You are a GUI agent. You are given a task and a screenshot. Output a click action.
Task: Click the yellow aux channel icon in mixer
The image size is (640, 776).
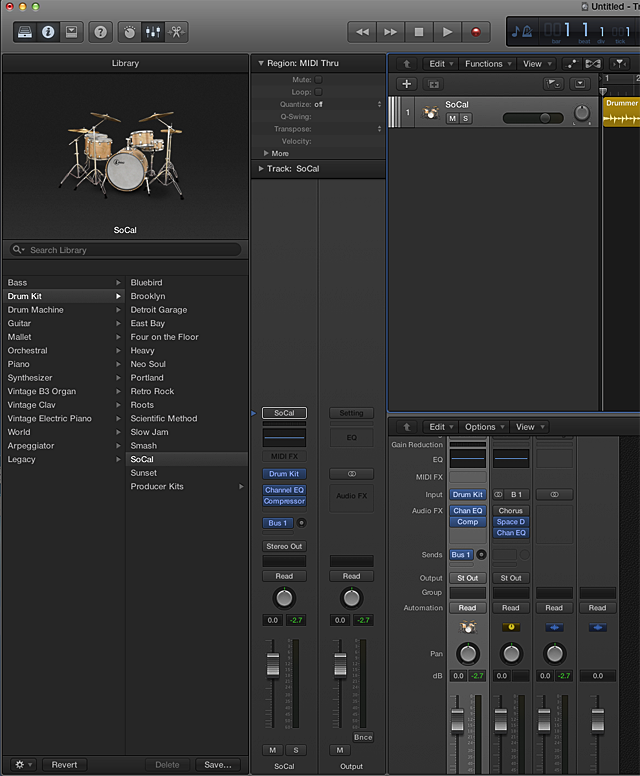511,627
